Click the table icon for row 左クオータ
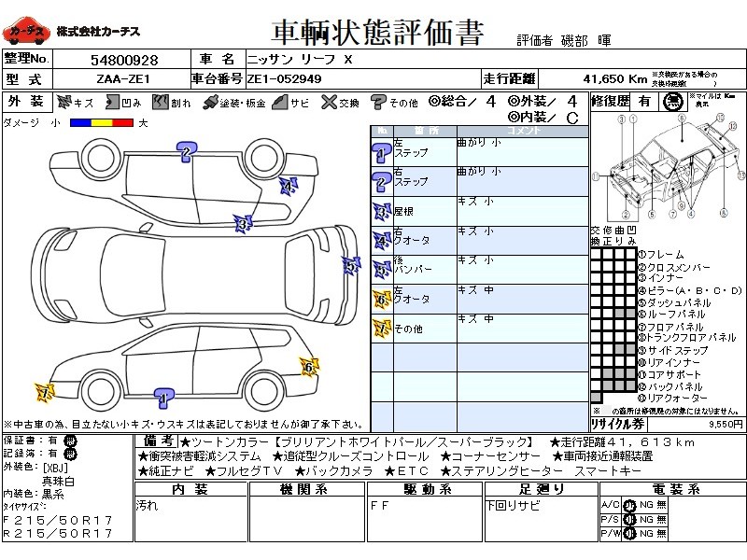Screen dimensions: 747x560 pos(382,300)
